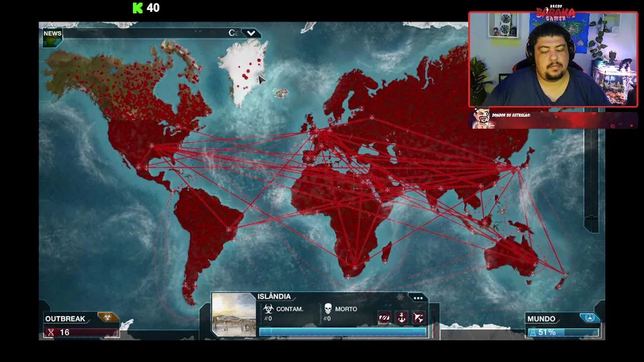The height and width of the screenshot is (362, 644).
Task: Click the 51% cure progress bar
Action: (563, 332)
